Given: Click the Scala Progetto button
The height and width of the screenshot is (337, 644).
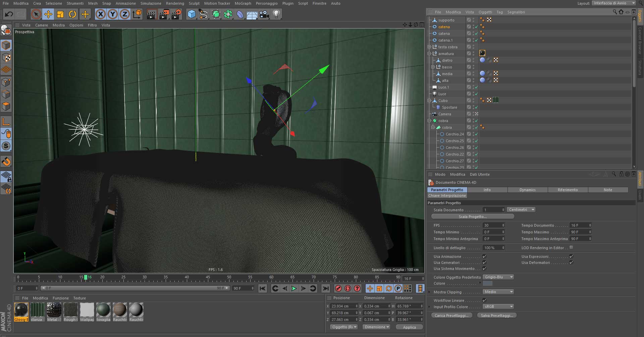Looking at the screenshot, I should (472, 217).
